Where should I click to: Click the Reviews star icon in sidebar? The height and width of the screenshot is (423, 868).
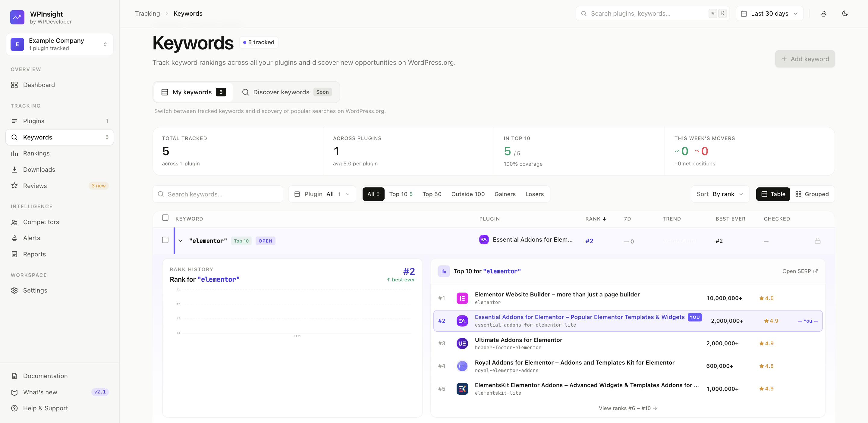tap(14, 186)
